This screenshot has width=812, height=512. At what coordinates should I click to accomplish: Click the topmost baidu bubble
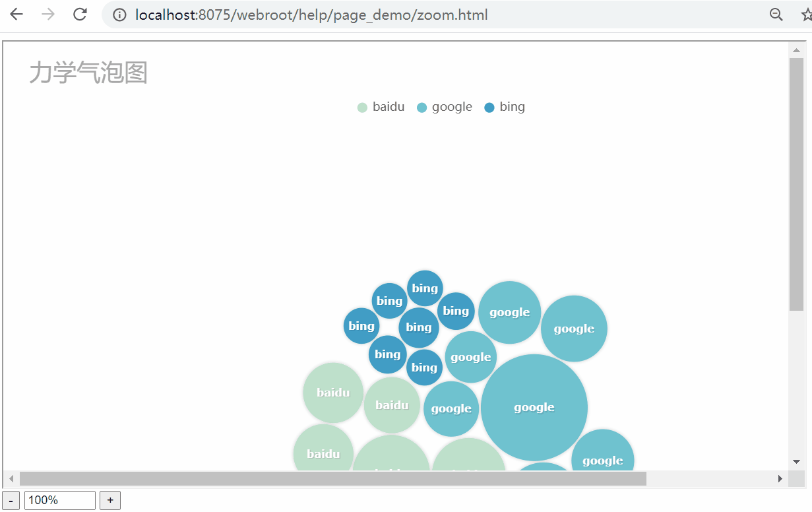pos(333,393)
